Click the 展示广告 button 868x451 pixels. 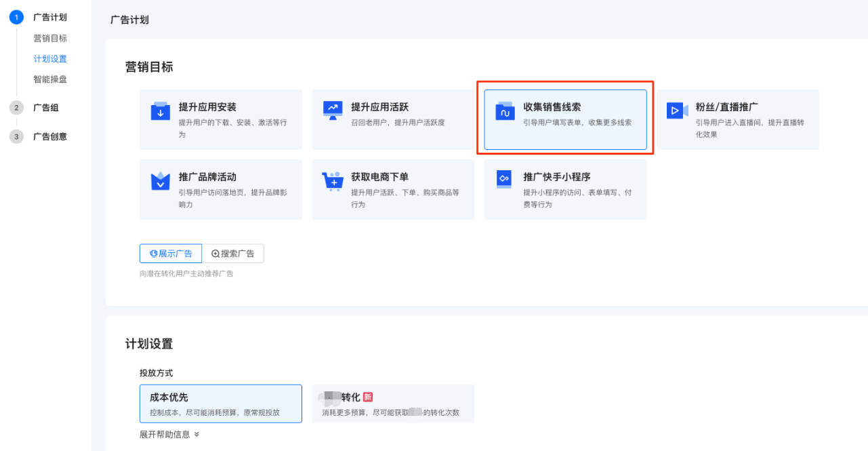170,253
